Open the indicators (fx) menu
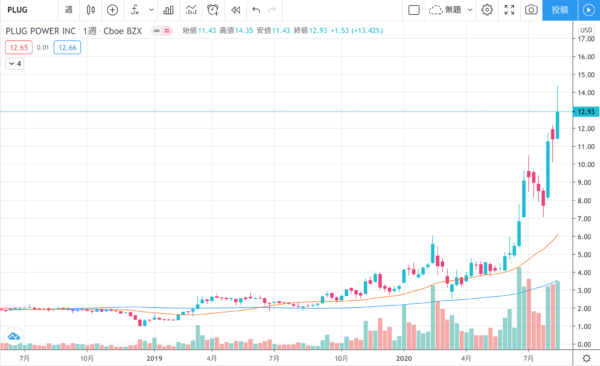This screenshot has height=366, width=600. pos(135,10)
